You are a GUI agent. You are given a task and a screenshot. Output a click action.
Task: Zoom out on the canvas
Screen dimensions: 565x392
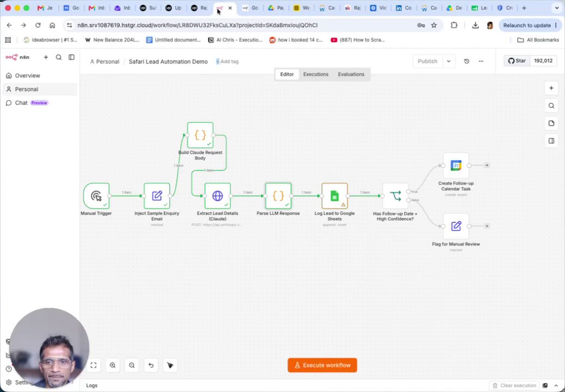[132, 365]
